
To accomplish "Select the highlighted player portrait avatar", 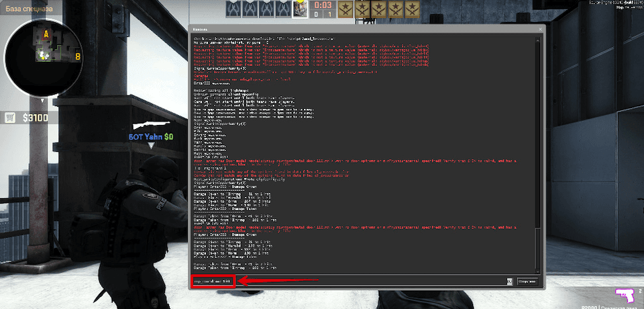I will pos(300,9).
